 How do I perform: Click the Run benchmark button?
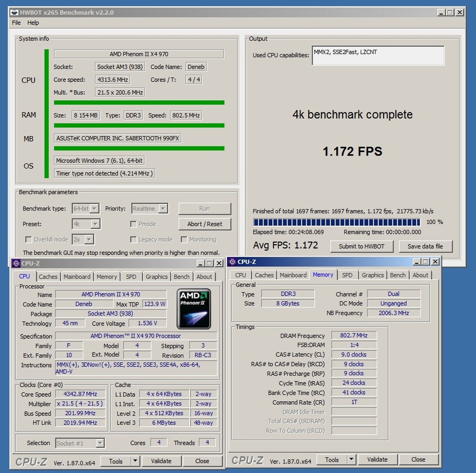(x=205, y=208)
